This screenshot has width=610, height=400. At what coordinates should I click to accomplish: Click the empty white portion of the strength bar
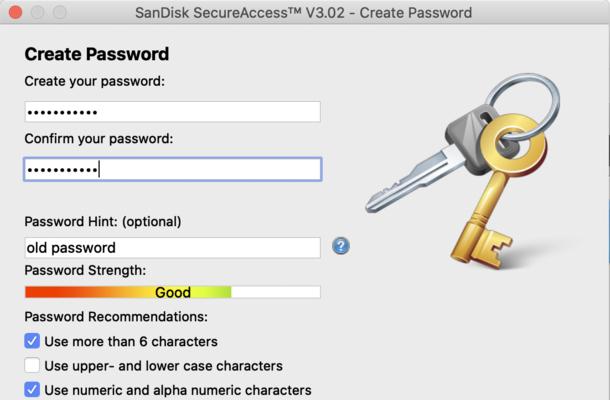(276, 292)
